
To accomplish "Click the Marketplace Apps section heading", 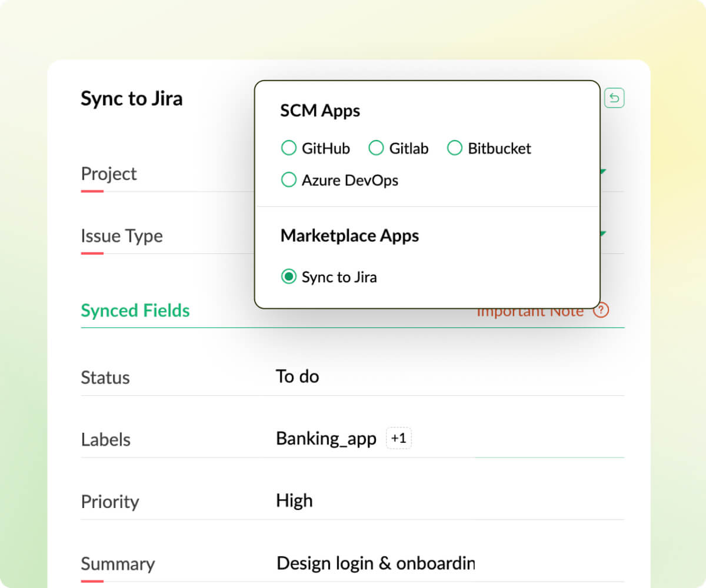I will (x=349, y=236).
